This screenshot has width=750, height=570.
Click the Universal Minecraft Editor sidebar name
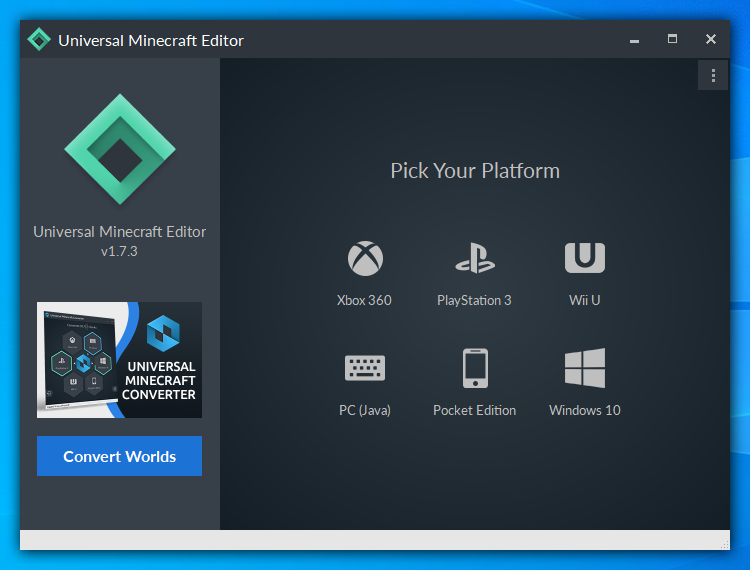pyautogui.click(x=119, y=232)
